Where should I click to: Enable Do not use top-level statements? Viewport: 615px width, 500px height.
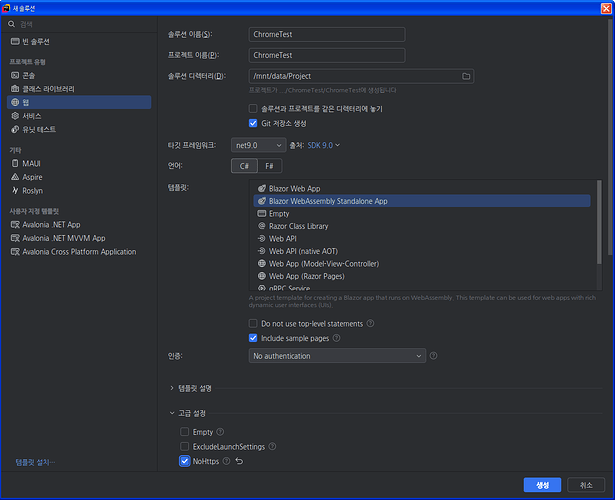[x=253, y=324]
